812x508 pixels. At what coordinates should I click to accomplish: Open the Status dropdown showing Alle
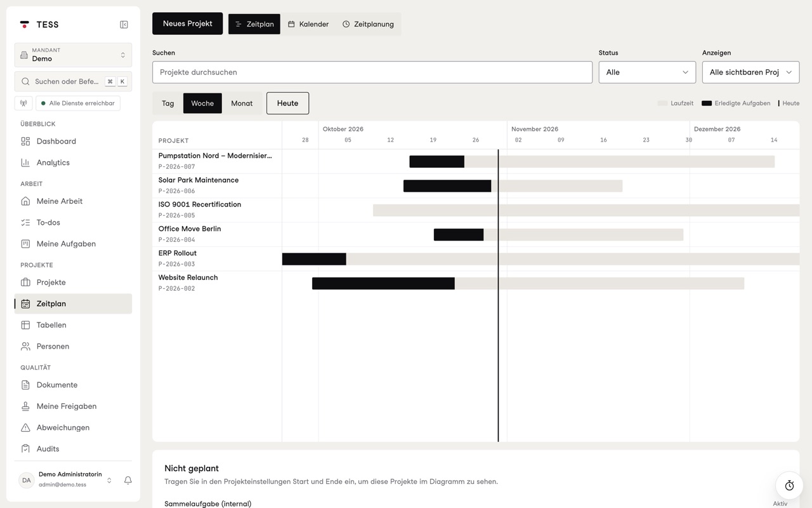pyautogui.click(x=647, y=72)
